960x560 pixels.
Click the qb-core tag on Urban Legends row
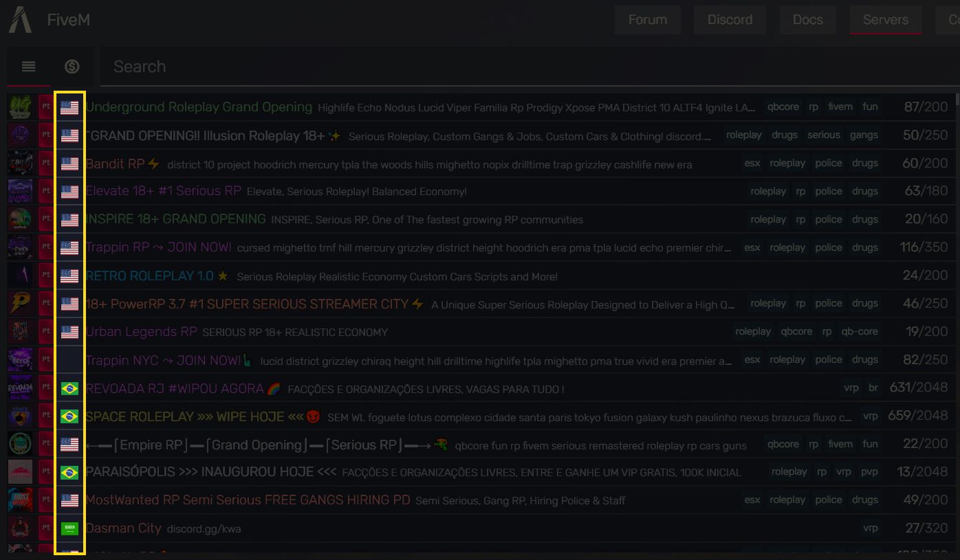point(860,331)
